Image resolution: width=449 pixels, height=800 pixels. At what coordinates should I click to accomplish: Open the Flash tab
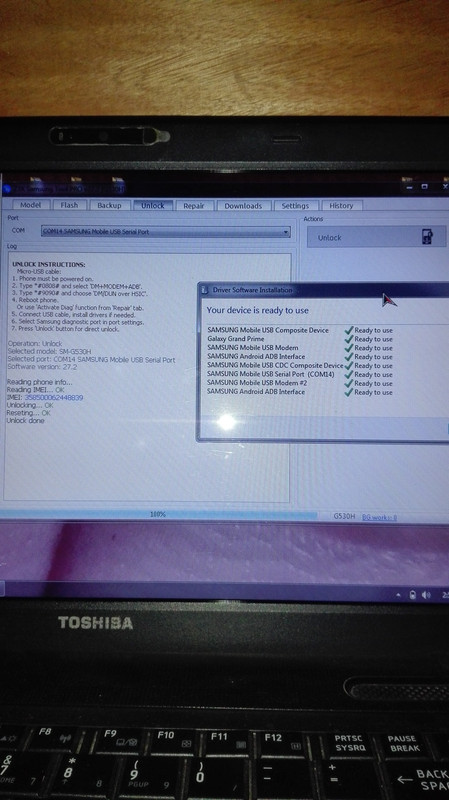pos(69,205)
